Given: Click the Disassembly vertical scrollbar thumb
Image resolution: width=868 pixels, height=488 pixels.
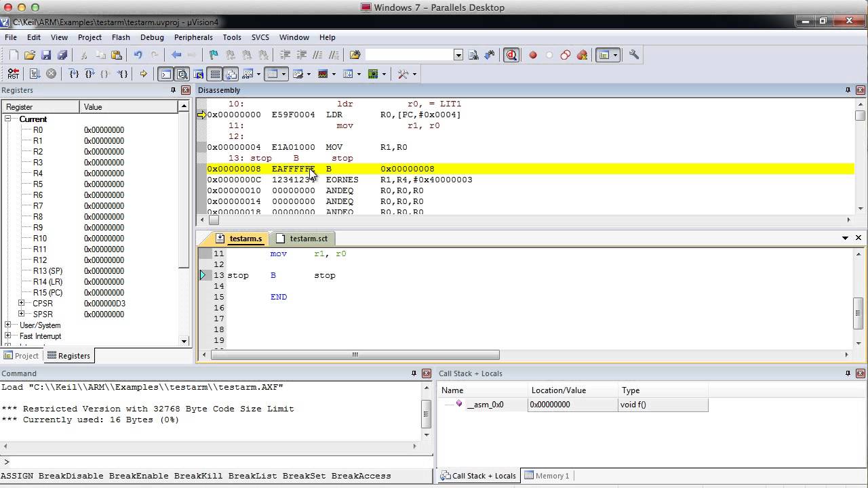Looking at the screenshot, I should tap(859, 115).
